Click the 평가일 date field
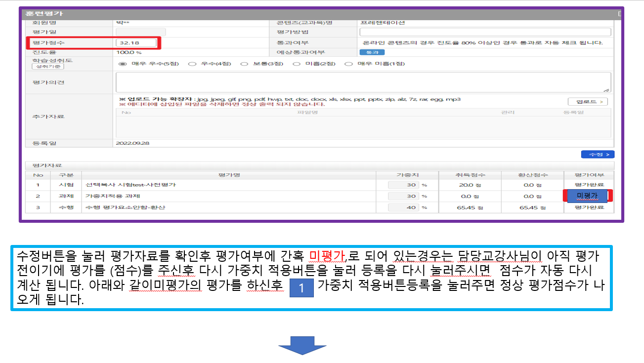 pyautogui.click(x=140, y=32)
